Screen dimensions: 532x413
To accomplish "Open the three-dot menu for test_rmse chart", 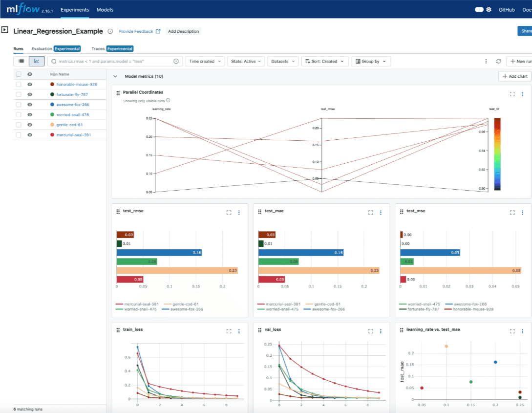I will pos(239,212).
